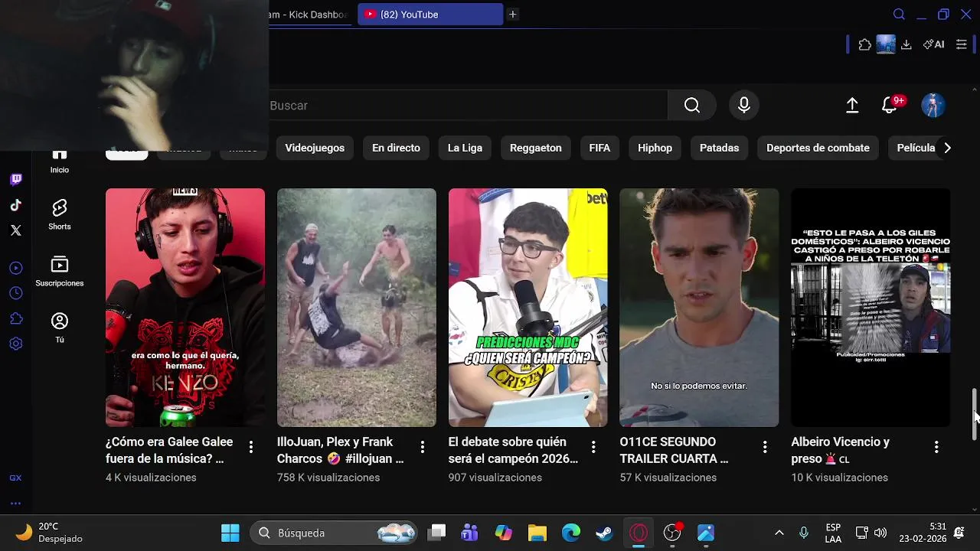Go to YouTube Shorts in the left menu
980x551 pixels.
[60, 215]
